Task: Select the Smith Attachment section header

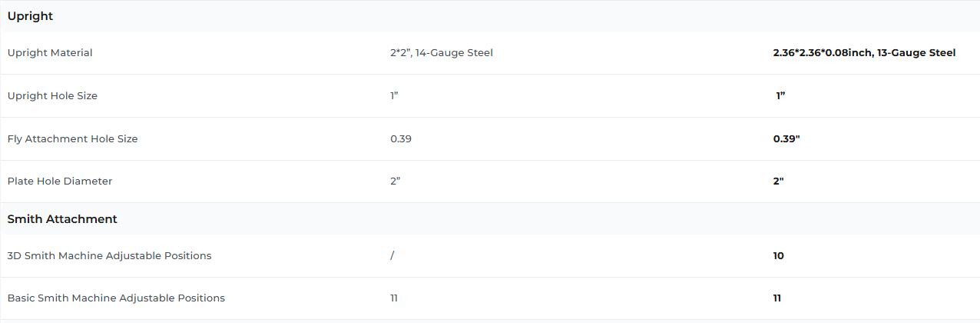Action: 62,219
